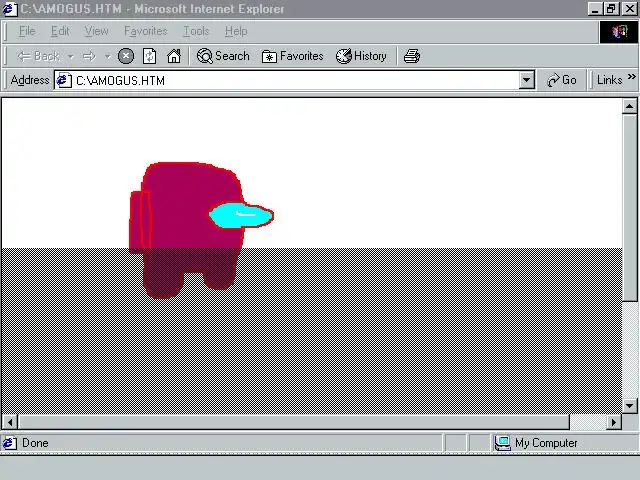The width and height of the screenshot is (640, 480).
Task: Expand the Links toolbar chevron
Action: tap(631, 76)
